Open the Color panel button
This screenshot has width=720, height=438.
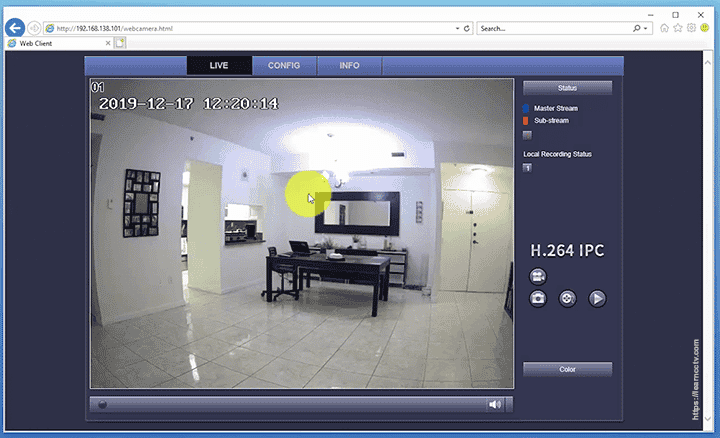567,369
